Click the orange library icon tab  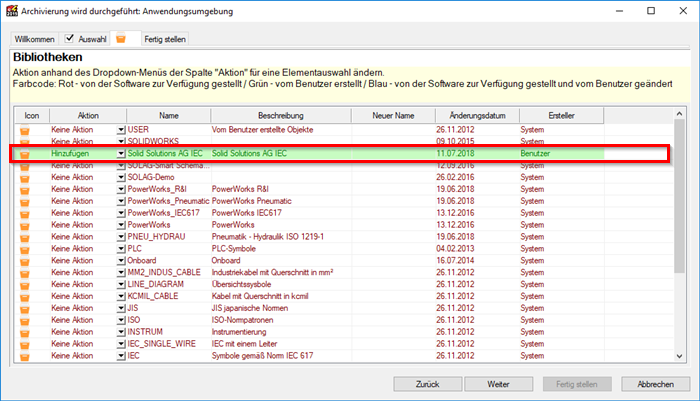(x=122, y=39)
